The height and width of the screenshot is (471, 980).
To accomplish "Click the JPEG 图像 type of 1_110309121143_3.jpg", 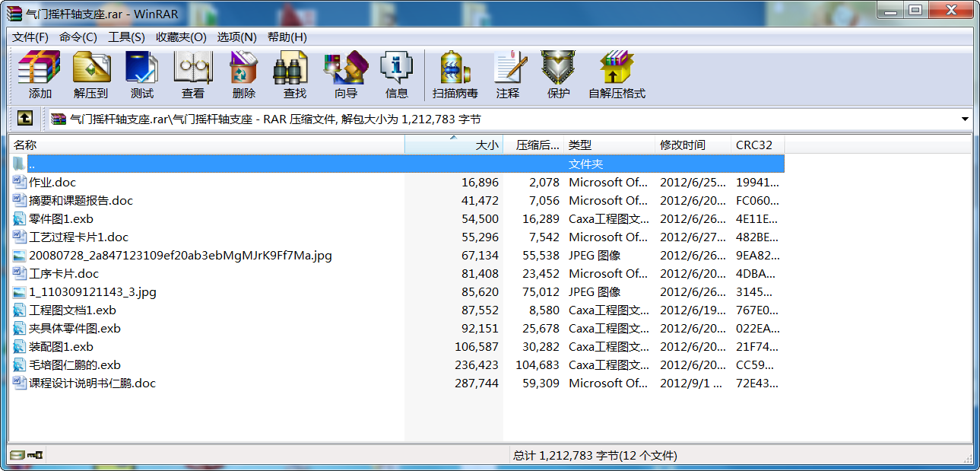I will (595, 291).
